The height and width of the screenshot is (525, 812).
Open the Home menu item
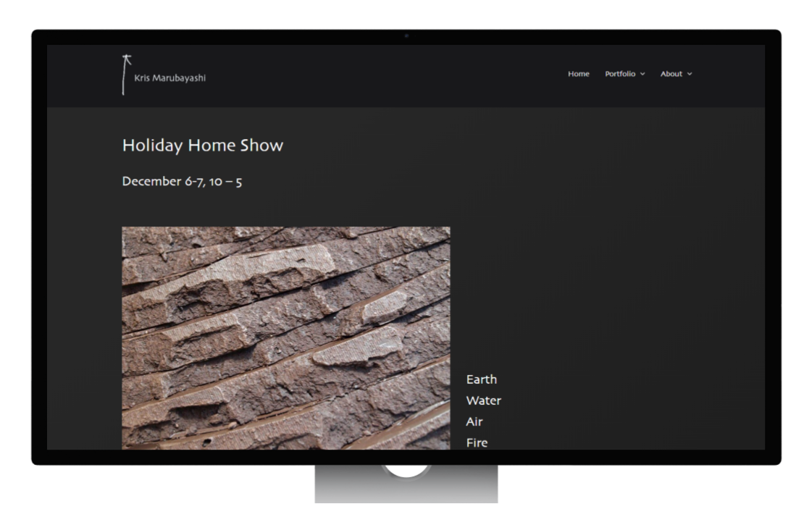pyautogui.click(x=578, y=74)
